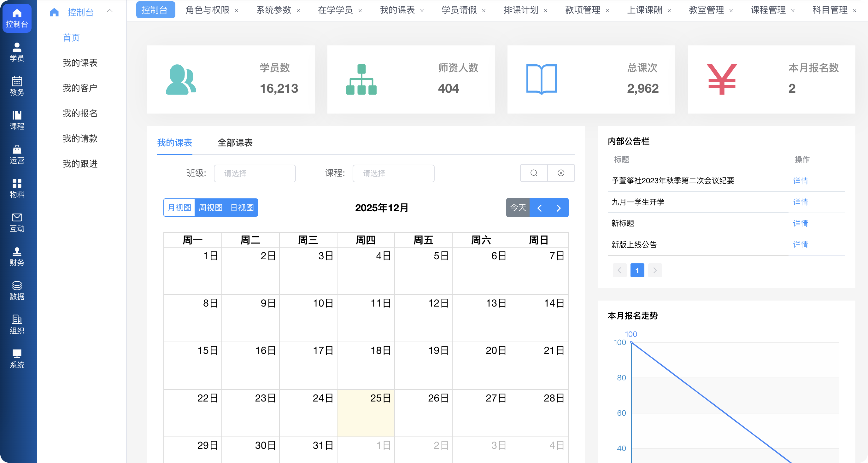The height and width of the screenshot is (463, 868).
Task: Click the 今天 button
Action: tap(518, 208)
